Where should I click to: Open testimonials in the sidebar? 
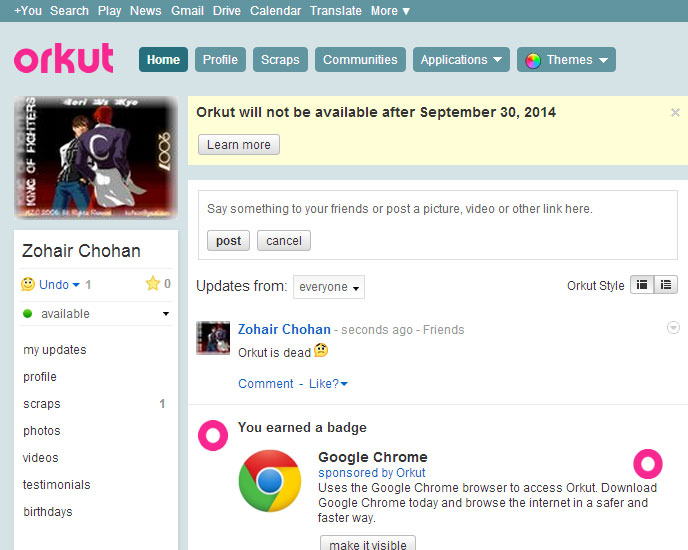[57, 485]
